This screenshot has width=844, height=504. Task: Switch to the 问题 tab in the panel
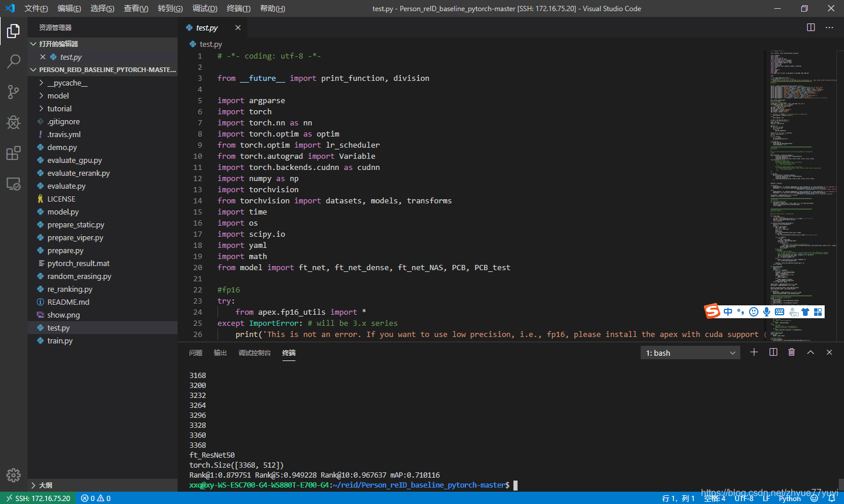[x=195, y=353]
